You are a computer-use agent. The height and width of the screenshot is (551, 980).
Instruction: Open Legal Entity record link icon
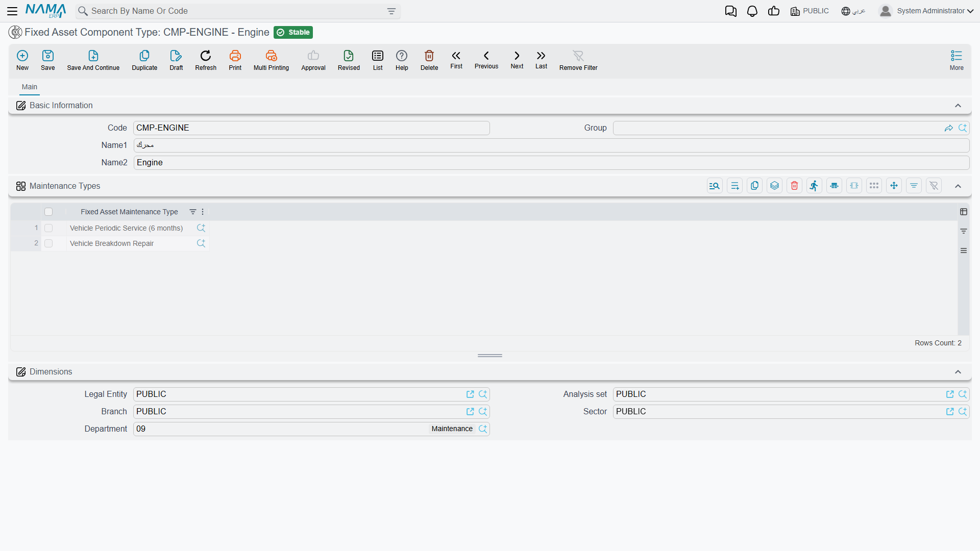tap(470, 394)
